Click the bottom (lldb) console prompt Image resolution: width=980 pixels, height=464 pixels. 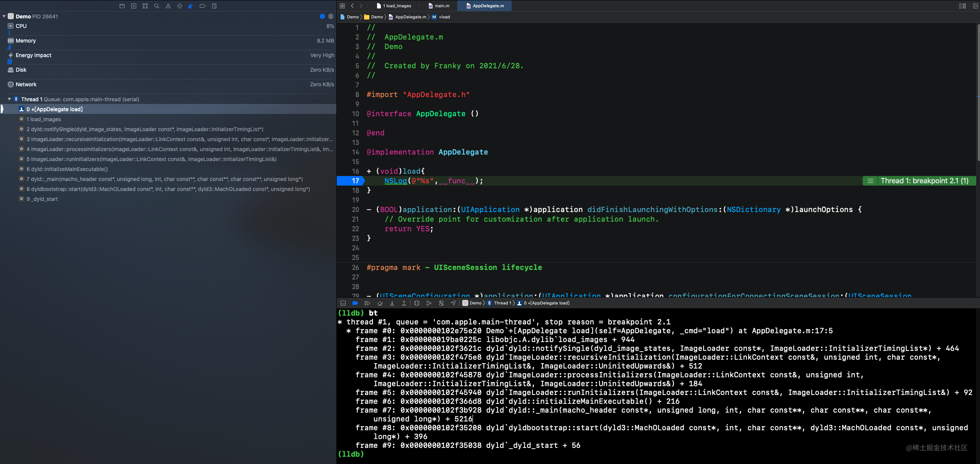click(x=351, y=454)
